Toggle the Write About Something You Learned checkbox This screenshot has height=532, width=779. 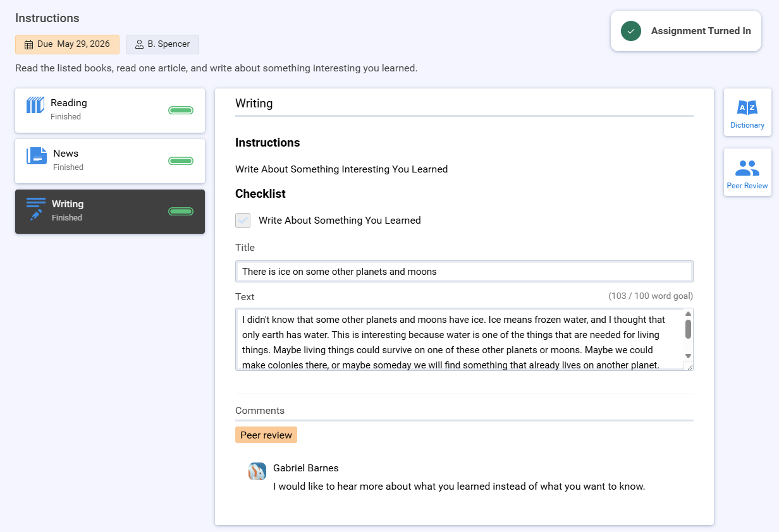(x=243, y=221)
